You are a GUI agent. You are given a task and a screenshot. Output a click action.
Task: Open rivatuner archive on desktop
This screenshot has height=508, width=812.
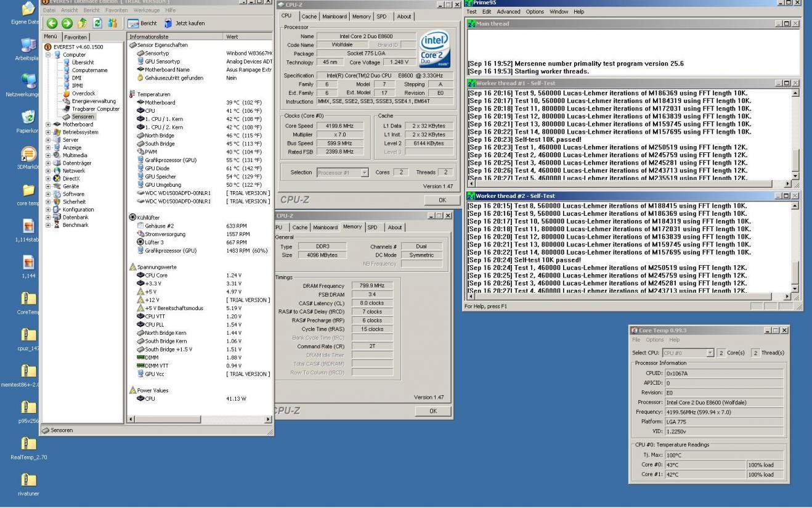coord(28,484)
